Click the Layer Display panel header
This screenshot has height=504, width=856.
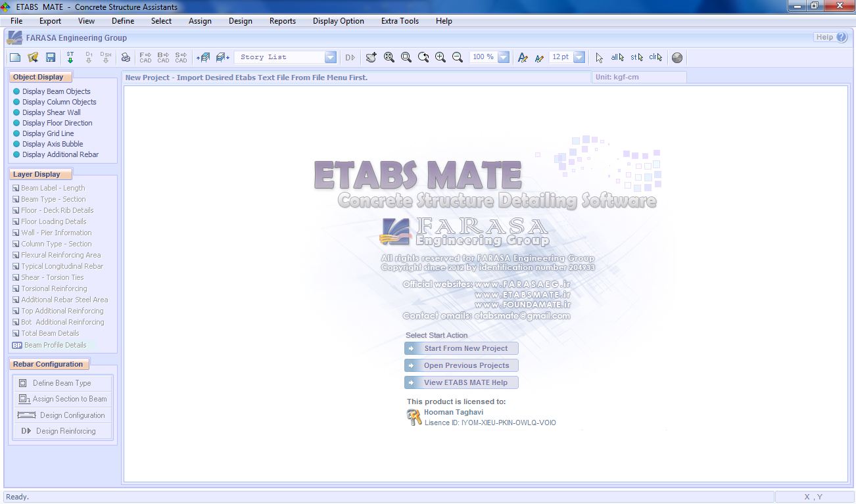(39, 174)
